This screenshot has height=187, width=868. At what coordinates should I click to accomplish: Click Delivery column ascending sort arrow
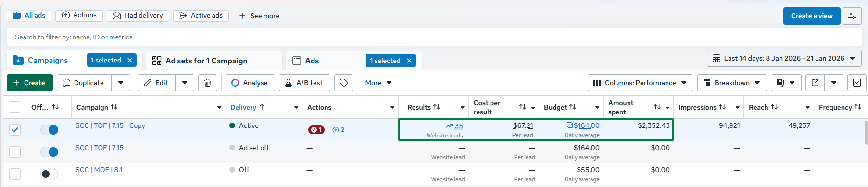262,107
